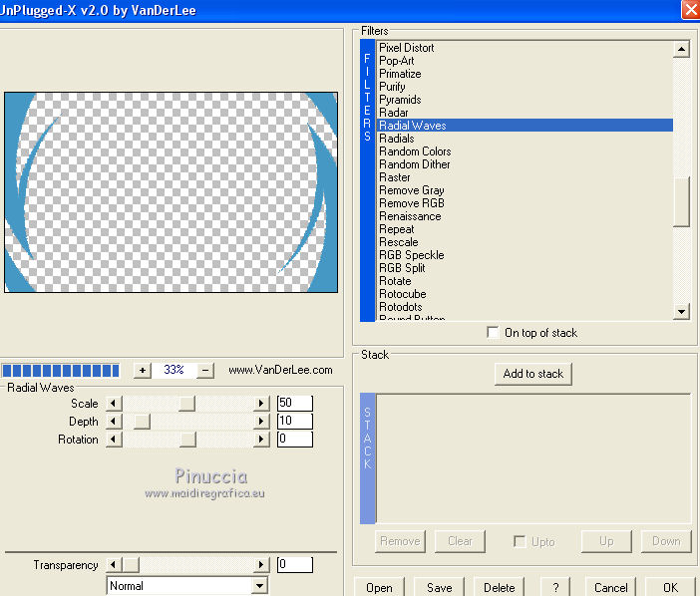This screenshot has width=700, height=596.
Task: Toggle the Upto checkbox
Action: [520, 541]
